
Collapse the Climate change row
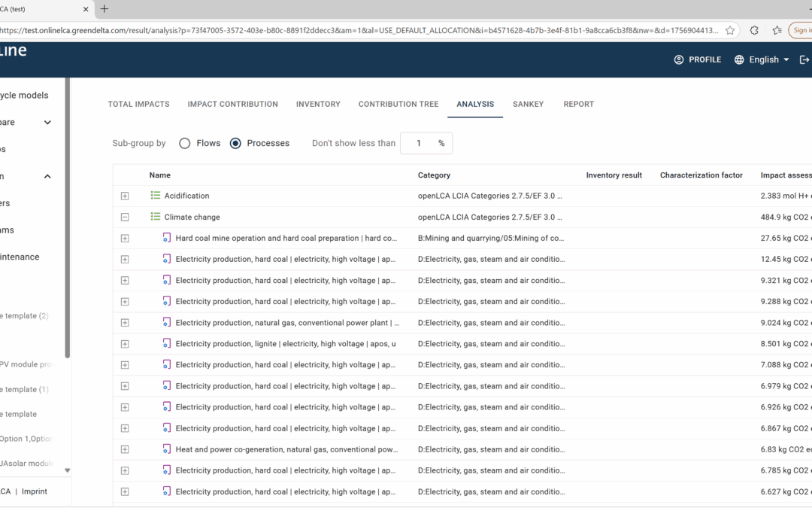[x=125, y=217]
